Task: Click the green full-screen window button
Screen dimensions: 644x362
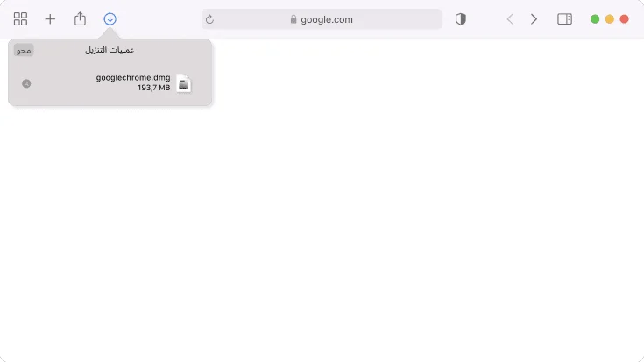Action: (x=595, y=19)
